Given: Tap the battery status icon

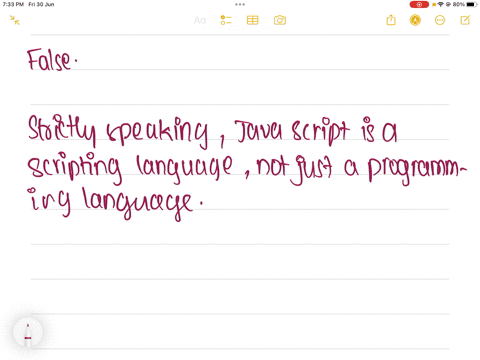Looking at the screenshot, I should pyautogui.click(x=471, y=5).
